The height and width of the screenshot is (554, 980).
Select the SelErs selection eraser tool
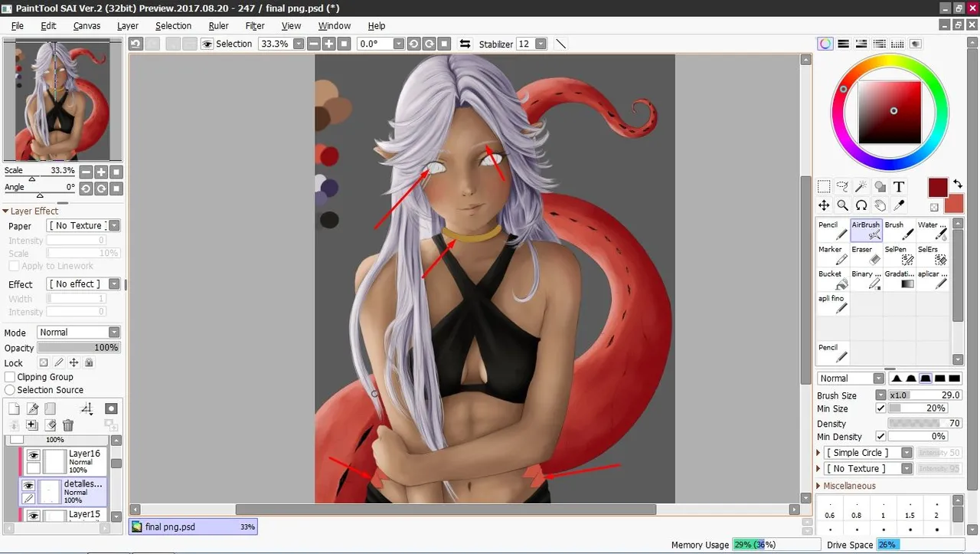pos(933,255)
